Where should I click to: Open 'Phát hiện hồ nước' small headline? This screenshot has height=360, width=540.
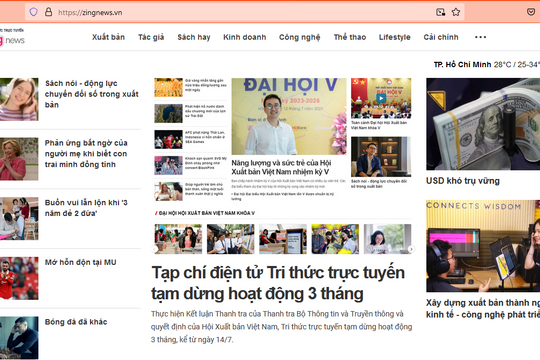point(205,111)
